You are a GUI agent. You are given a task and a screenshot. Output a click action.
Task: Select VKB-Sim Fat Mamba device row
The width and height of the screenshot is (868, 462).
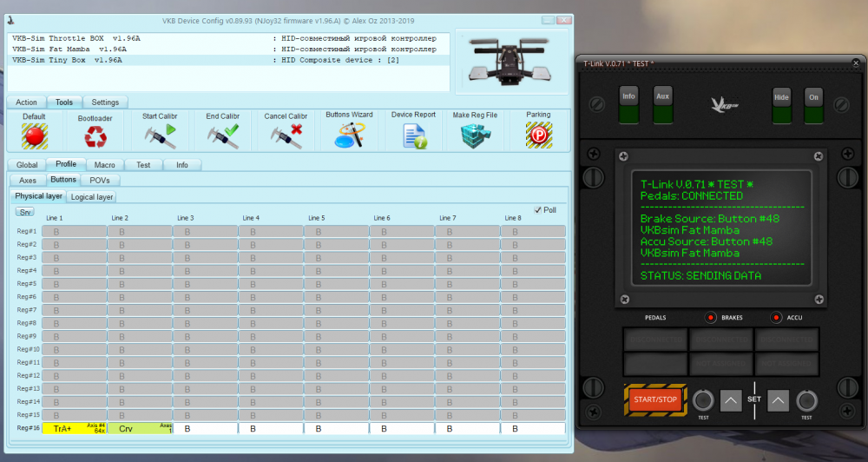click(228, 49)
